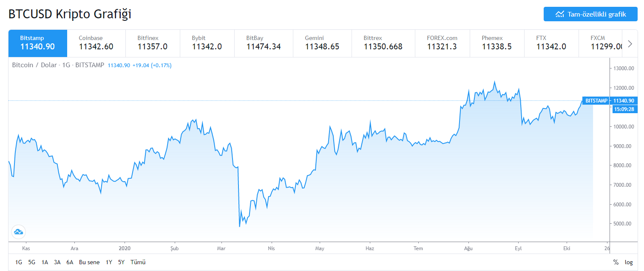Toggle percent scale mode
The height and width of the screenshot is (271, 644).
point(616,262)
